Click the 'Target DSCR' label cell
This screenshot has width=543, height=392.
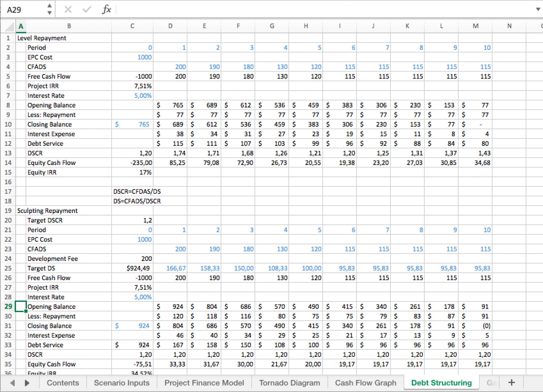(x=69, y=220)
